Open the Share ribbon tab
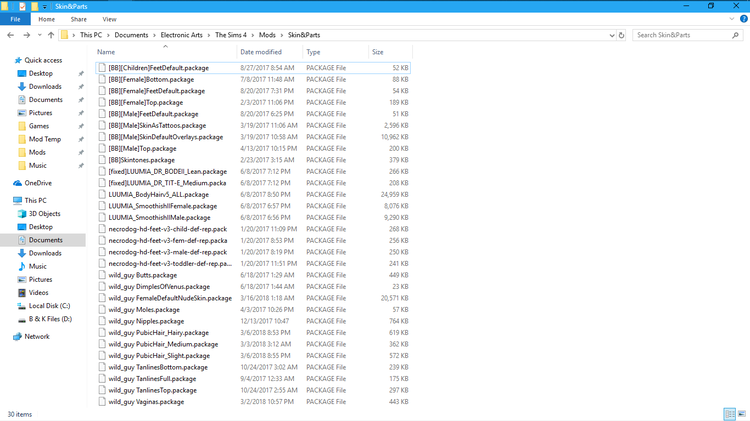The image size is (750, 421). [78, 20]
